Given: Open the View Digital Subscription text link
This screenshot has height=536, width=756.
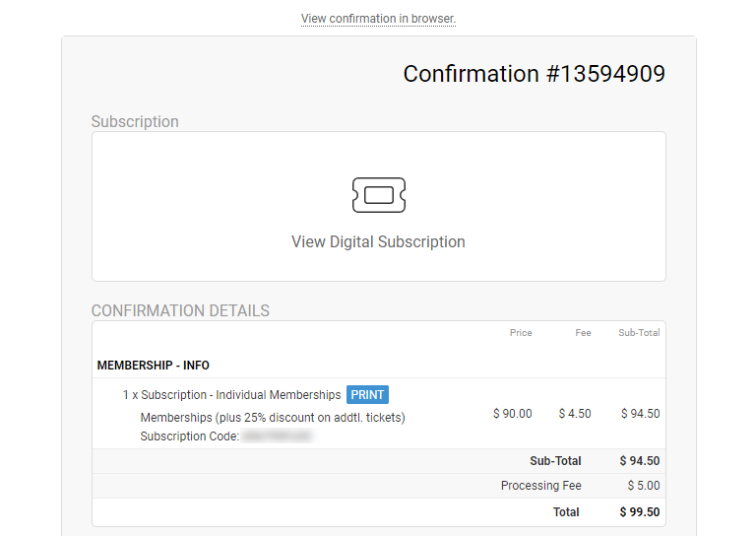Looking at the screenshot, I should click(378, 241).
